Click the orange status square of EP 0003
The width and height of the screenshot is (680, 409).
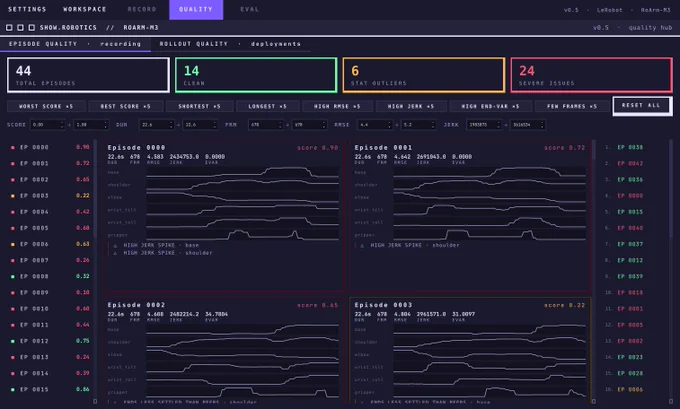(13, 196)
